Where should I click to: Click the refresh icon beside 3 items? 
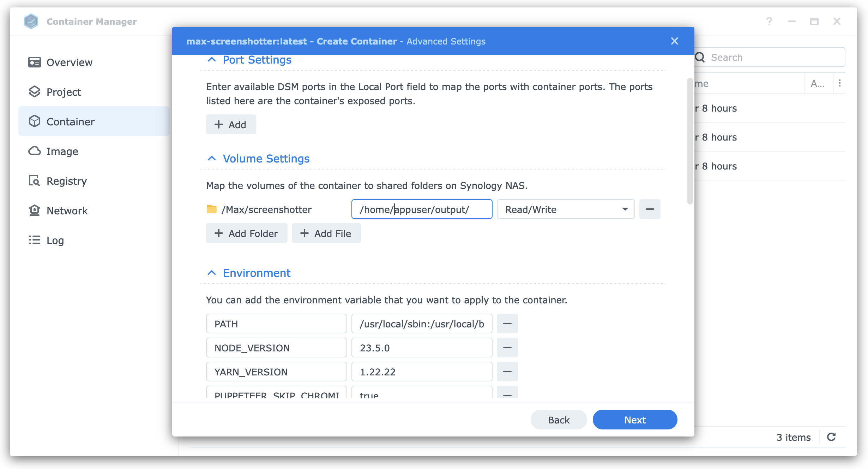click(x=831, y=437)
